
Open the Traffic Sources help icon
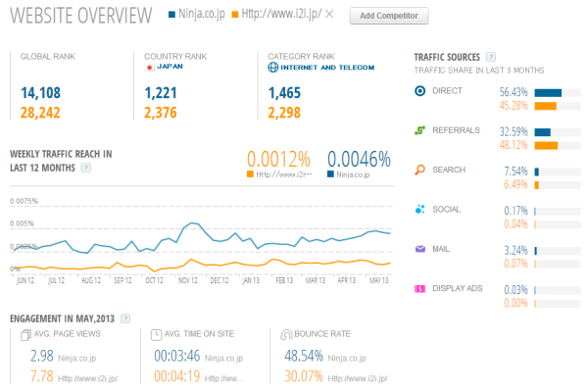click(x=491, y=57)
